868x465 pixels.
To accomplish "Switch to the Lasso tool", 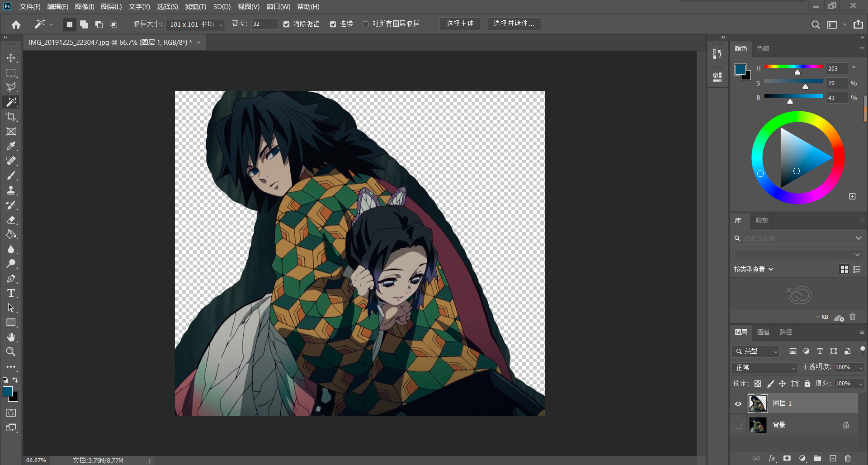I will 11,87.
